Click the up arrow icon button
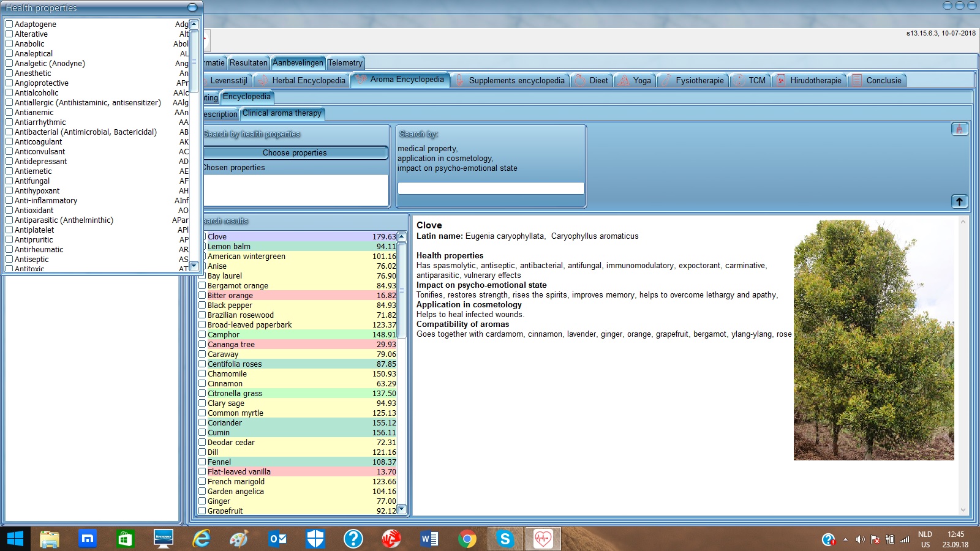Viewport: 980px width, 551px height. coord(959,201)
